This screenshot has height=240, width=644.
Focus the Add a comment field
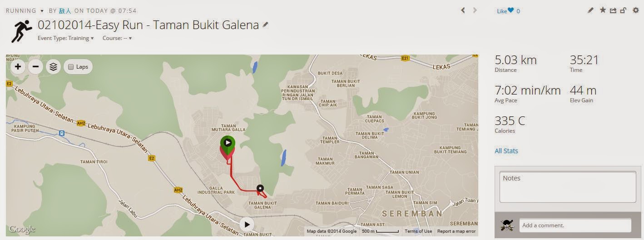tap(575, 225)
